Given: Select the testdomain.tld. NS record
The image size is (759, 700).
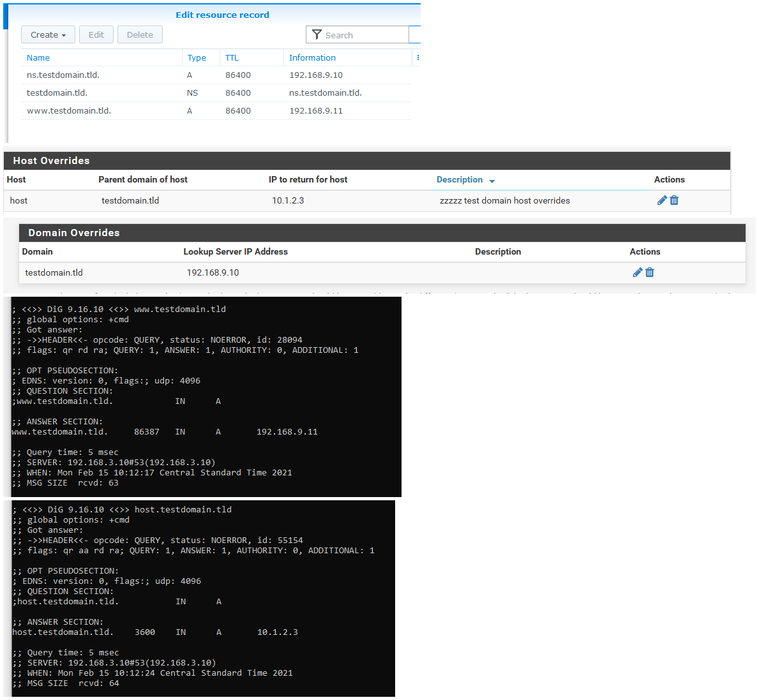Looking at the screenshot, I should [216, 93].
